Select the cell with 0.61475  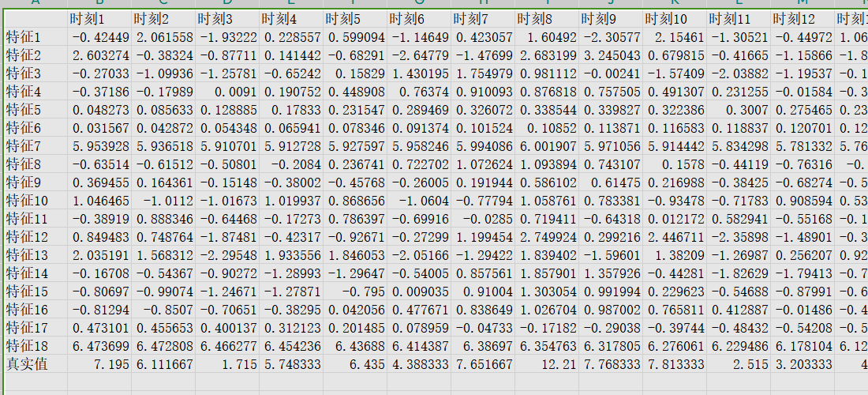pos(611,182)
